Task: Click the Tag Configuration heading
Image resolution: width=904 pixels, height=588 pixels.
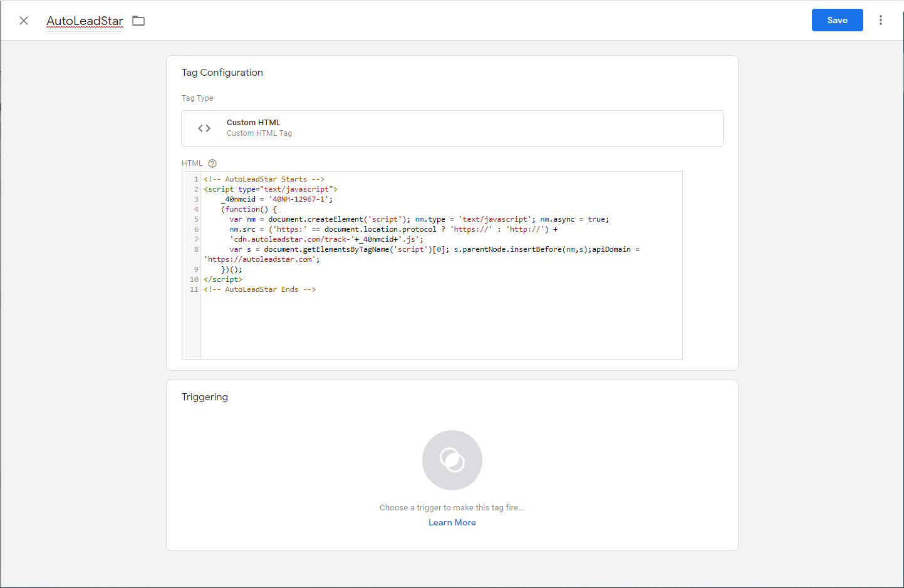Action: pos(222,72)
